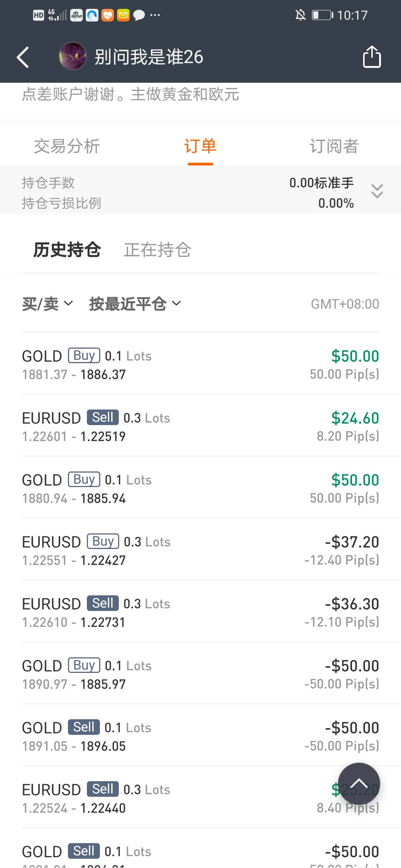Expand the 持仓手数 details chevron
Viewport: 401px width, 868px height.
[377, 191]
